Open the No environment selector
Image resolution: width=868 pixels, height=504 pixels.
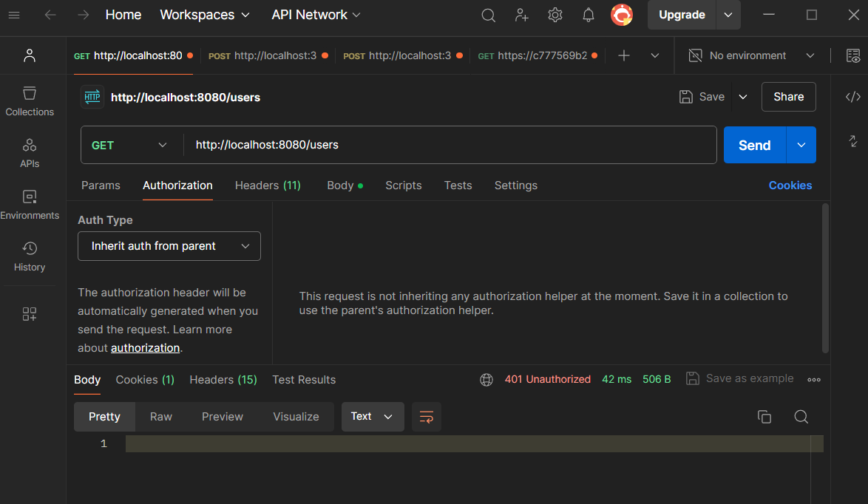pyautogui.click(x=751, y=55)
